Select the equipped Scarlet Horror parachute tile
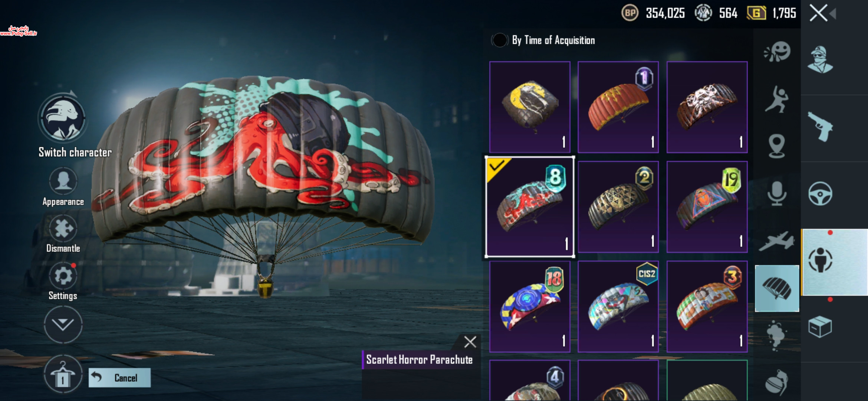868x401 pixels. [x=530, y=207]
